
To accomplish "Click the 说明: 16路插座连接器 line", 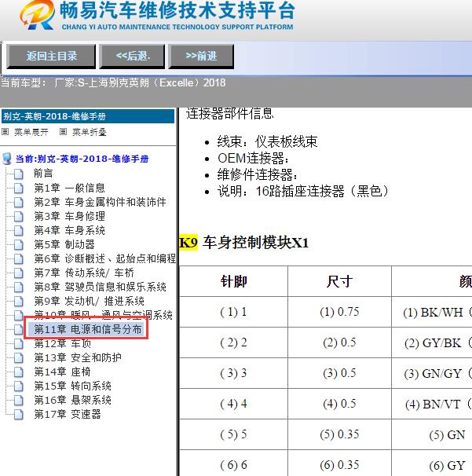I will click(x=302, y=191).
